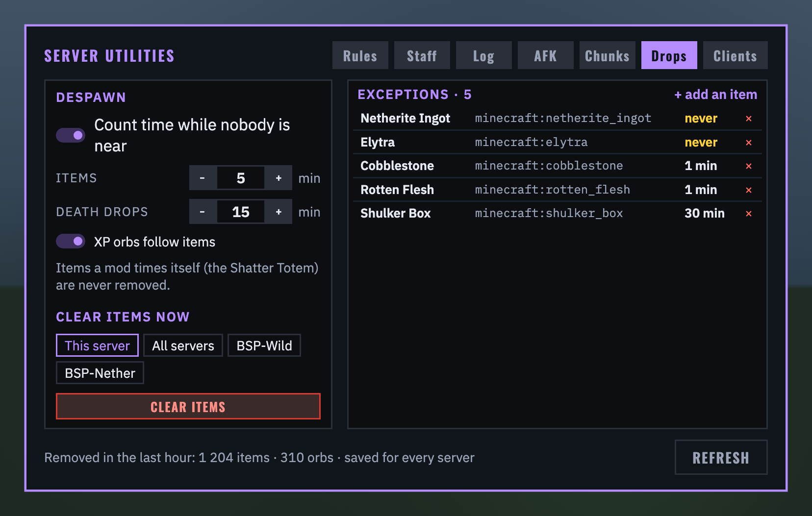This screenshot has height=516, width=812.
Task: Click the Shulker Box item name
Action: tap(396, 214)
